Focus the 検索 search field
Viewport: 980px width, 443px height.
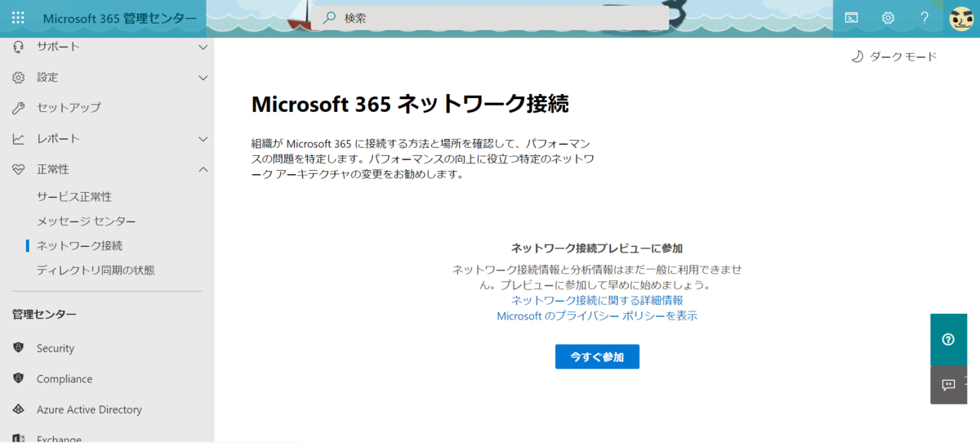point(490,18)
